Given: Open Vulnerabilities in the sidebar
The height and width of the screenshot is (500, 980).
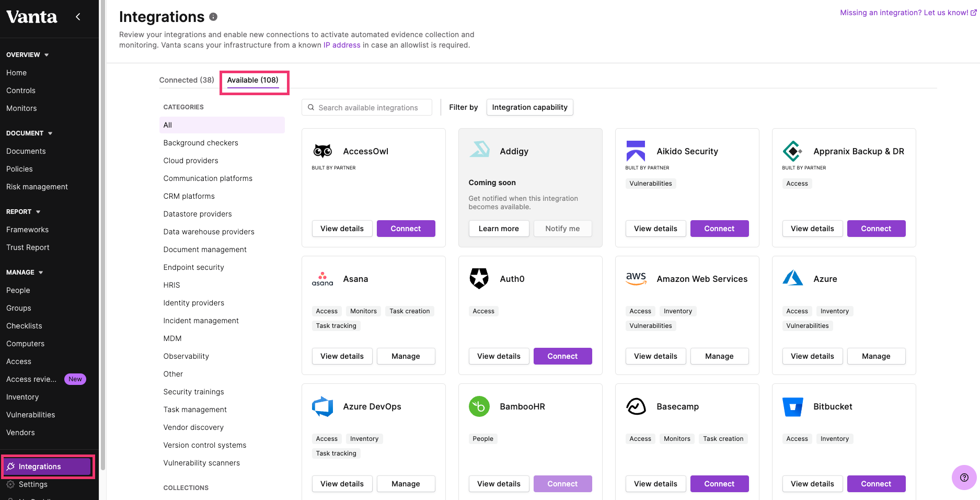Looking at the screenshot, I should 30,415.
